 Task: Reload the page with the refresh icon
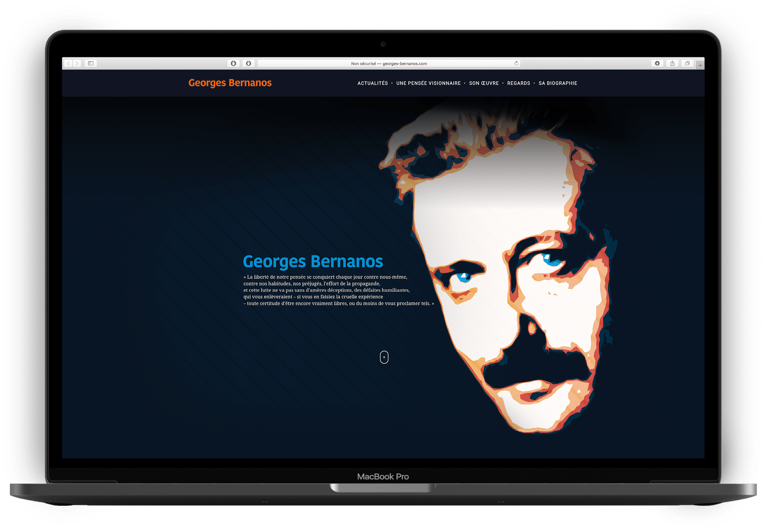coord(516,64)
